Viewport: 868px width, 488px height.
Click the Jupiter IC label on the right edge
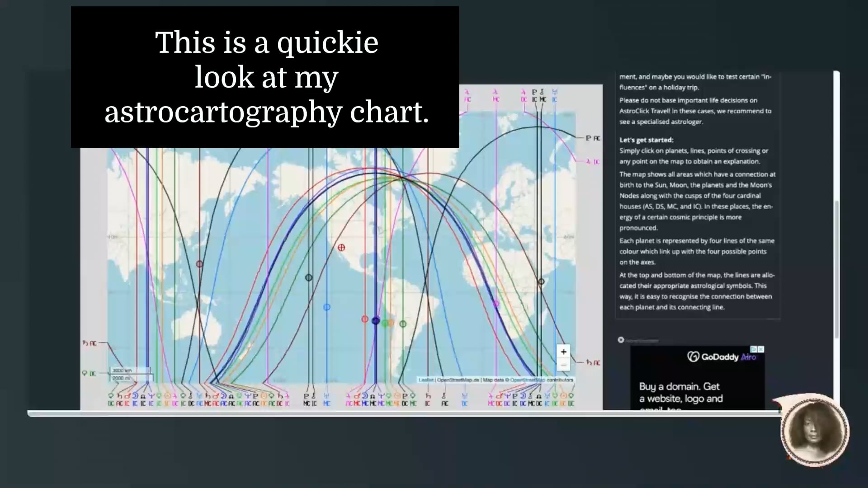point(594,161)
